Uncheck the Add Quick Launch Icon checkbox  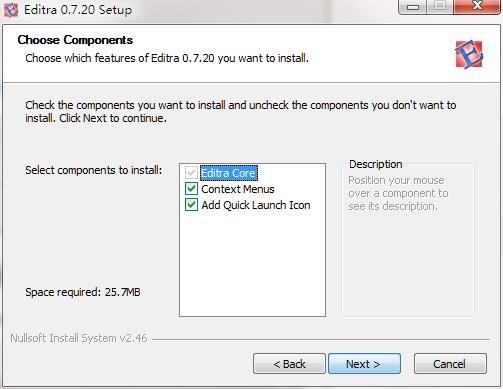click(x=191, y=205)
